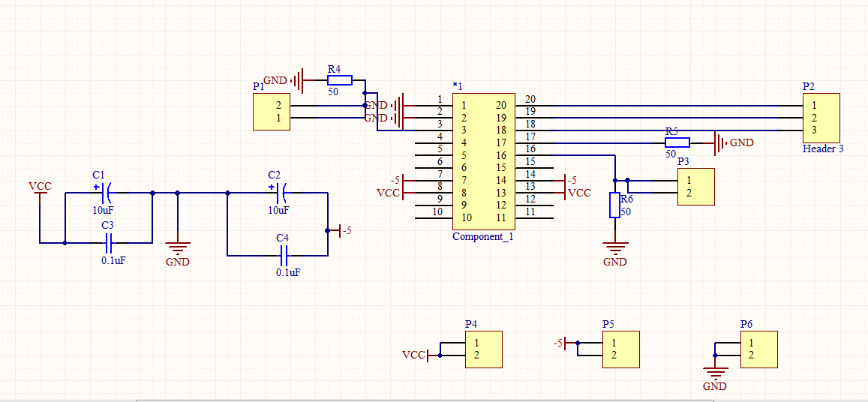Image resolution: width=868 pixels, height=402 pixels.
Task: Click the P3 designator label
Action: tap(683, 161)
